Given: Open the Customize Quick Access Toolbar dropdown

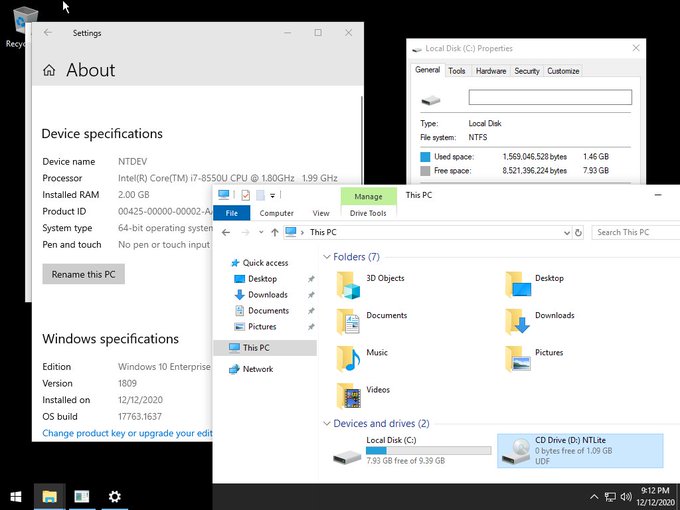Looking at the screenshot, I should coord(272,196).
